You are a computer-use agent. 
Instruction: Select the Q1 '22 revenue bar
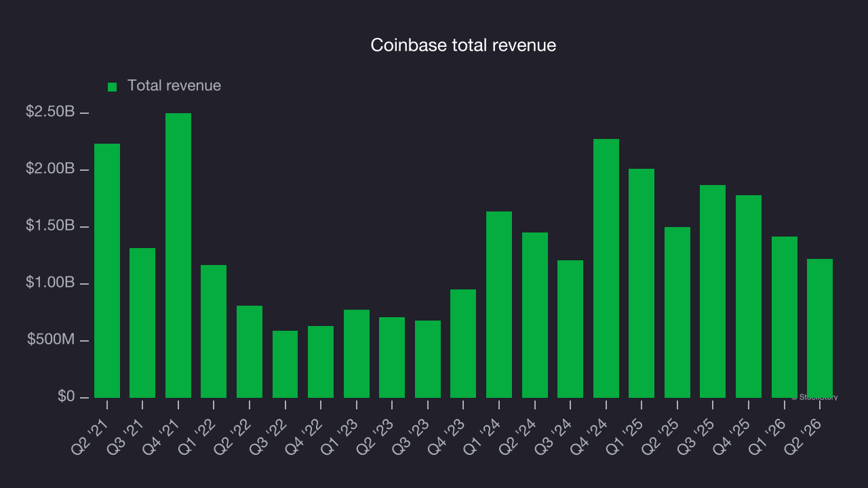click(x=214, y=331)
